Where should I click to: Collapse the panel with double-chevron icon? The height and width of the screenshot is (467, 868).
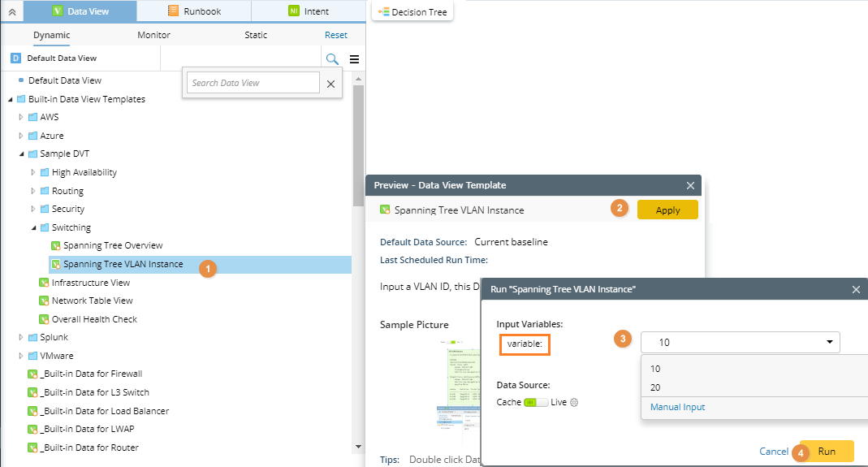tap(11, 11)
